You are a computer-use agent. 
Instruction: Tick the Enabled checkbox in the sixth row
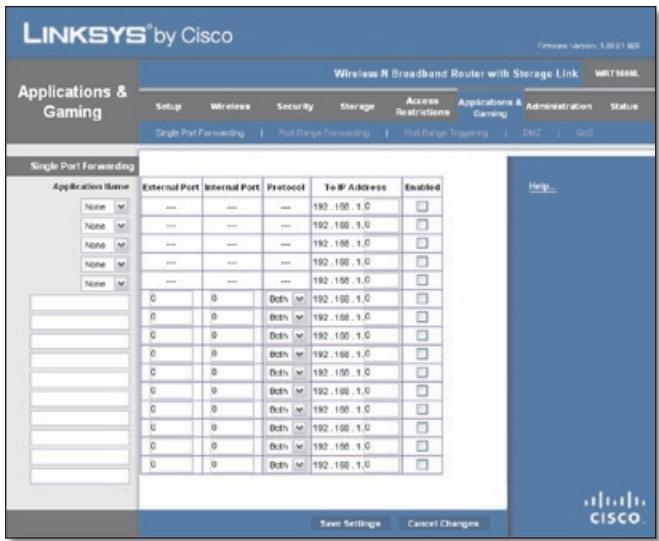click(x=422, y=299)
